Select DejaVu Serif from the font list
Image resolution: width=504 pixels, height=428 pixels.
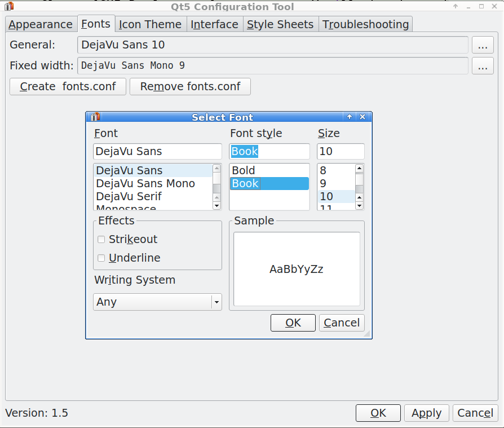(129, 196)
